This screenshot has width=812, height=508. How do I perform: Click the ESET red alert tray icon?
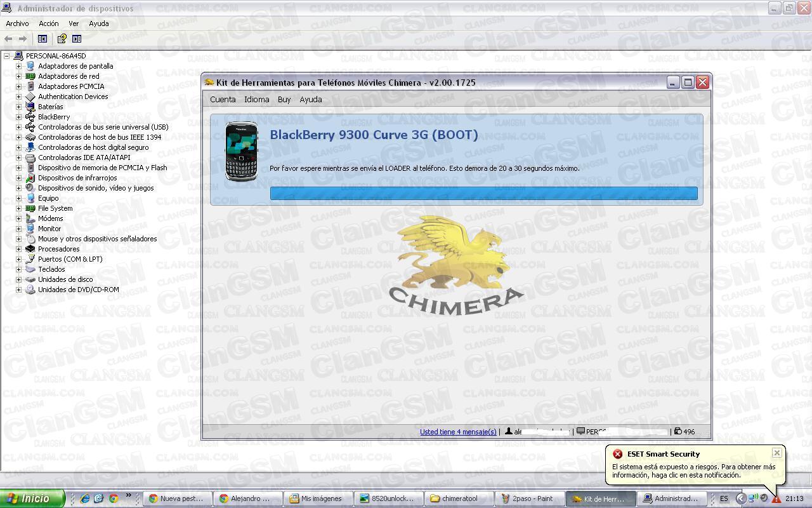776,498
